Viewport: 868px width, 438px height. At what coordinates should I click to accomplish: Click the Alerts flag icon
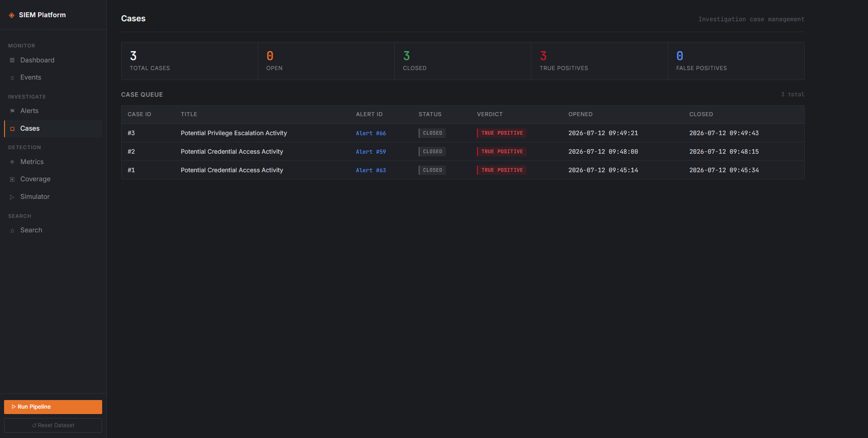(12, 111)
